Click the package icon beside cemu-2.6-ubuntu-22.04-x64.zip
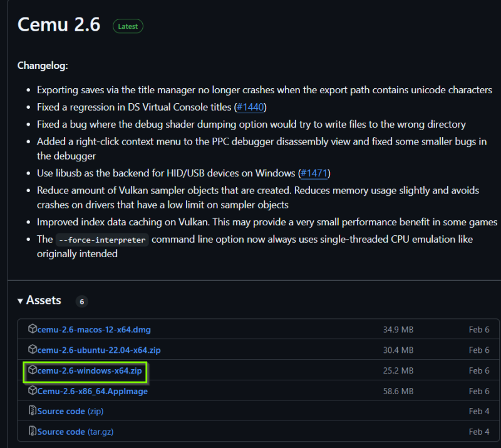 point(33,350)
